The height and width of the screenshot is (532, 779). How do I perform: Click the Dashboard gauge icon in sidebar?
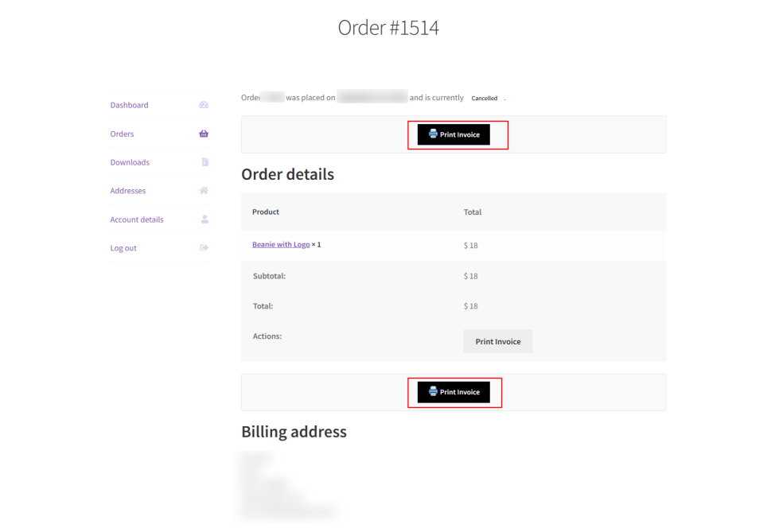(x=204, y=105)
